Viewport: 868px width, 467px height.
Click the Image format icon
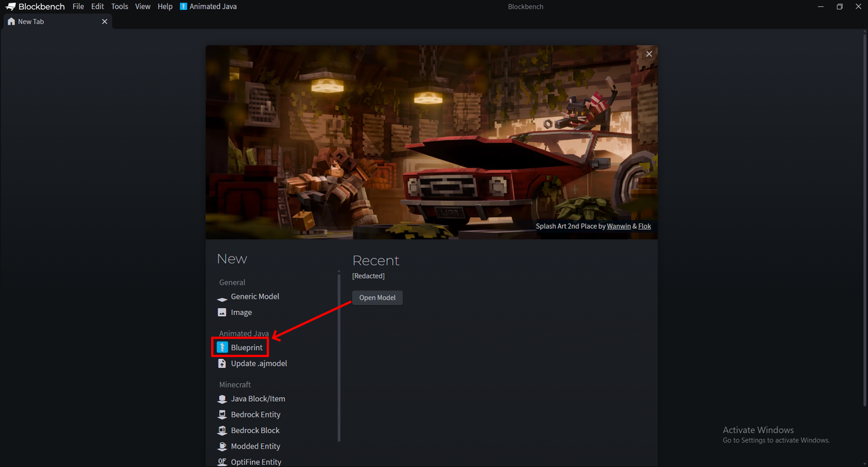pos(222,313)
